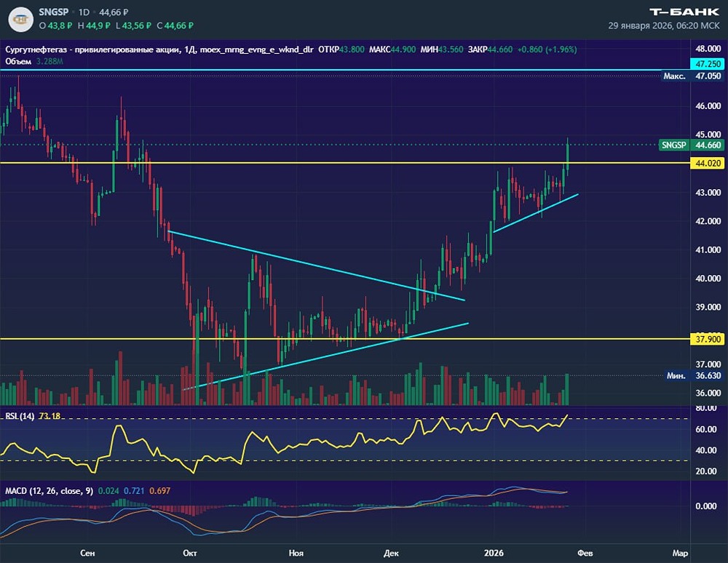Click the MACD signal value 0.697

coord(159,491)
